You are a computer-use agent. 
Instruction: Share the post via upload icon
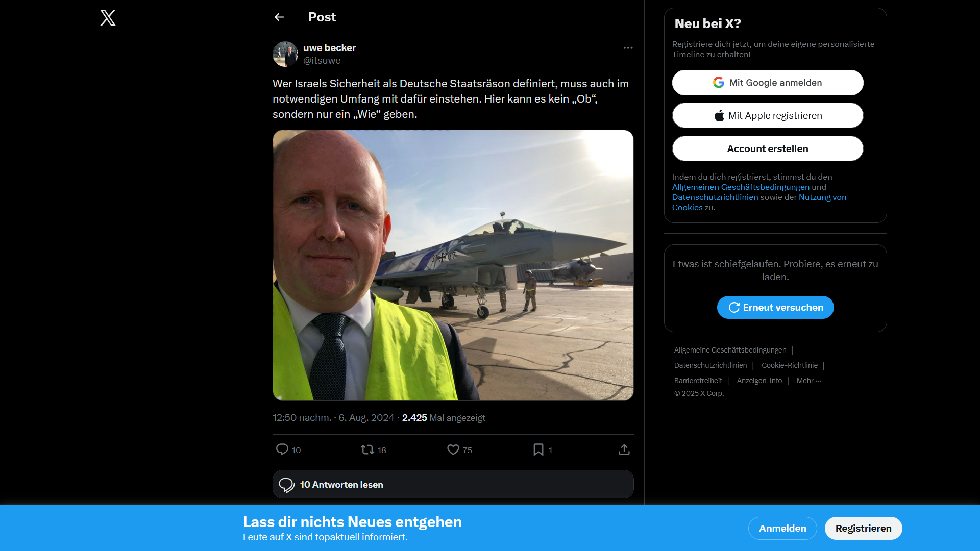pyautogui.click(x=624, y=449)
